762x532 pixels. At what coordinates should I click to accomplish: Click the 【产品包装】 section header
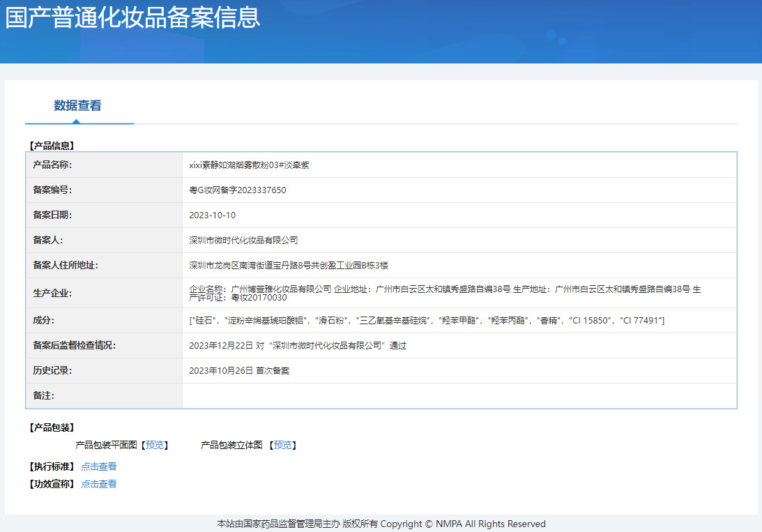pyautogui.click(x=52, y=427)
